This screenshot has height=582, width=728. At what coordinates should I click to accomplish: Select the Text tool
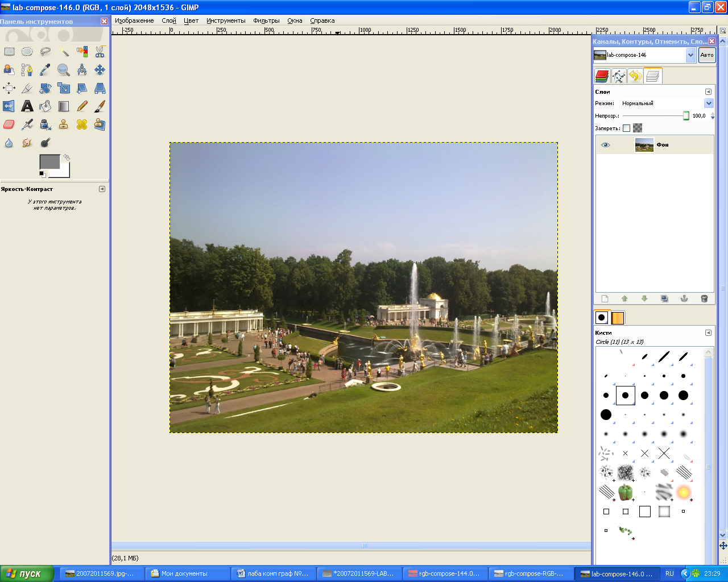pyautogui.click(x=27, y=106)
